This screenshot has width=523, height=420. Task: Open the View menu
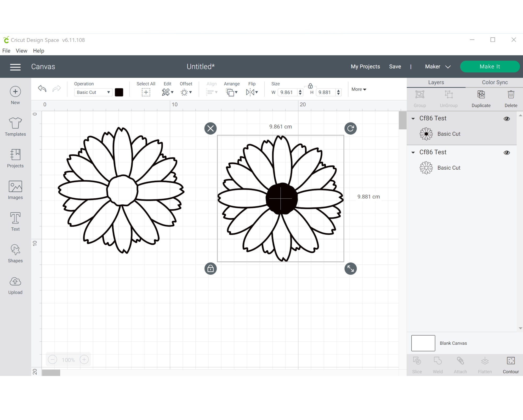[x=21, y=51]
